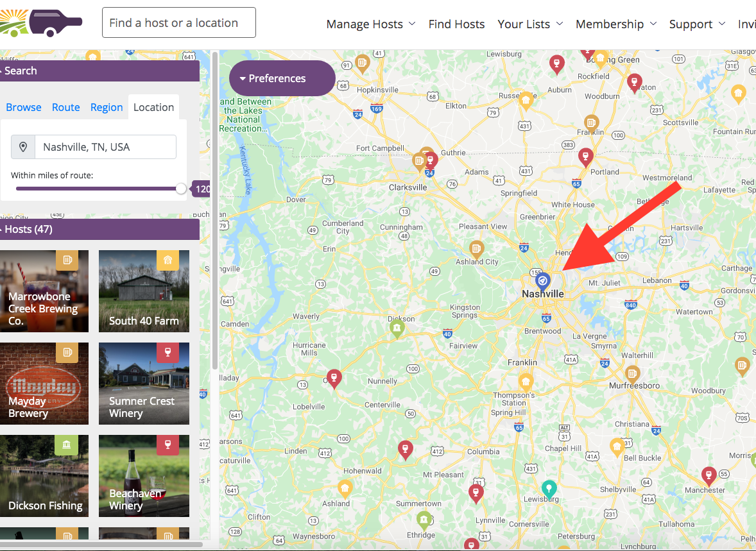The image size is (756, 551).
Task: Click the Harvest Hosts logo
Action: click(x=41, y=22)
